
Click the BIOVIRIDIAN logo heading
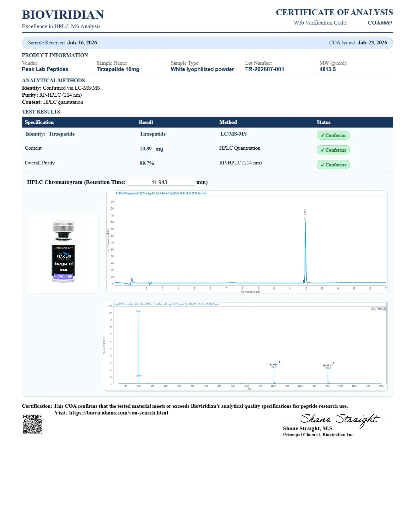point(63,15)
